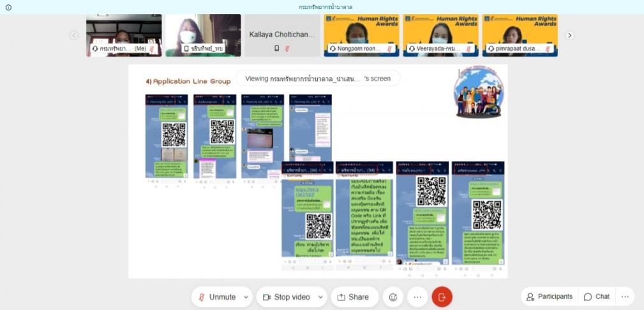Open the Participants panel
This screenshot has height=310, width=644.
click(550, 297)
